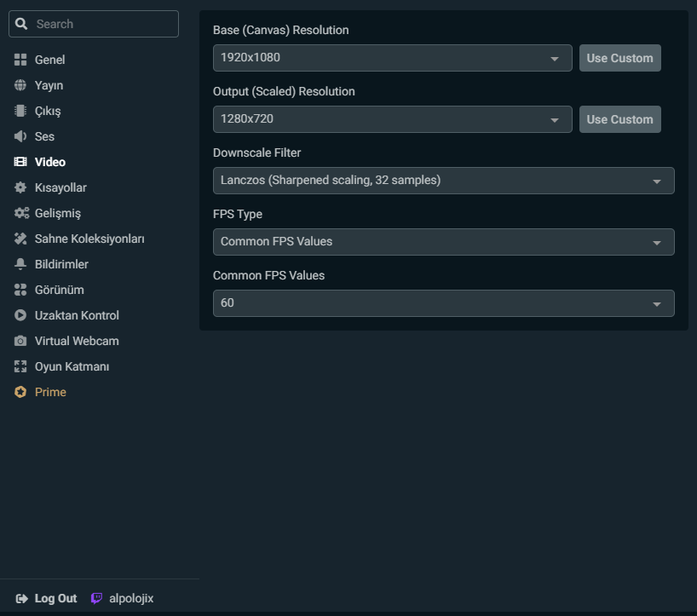Open the Common FPS Values dropdown

point(443,303)
